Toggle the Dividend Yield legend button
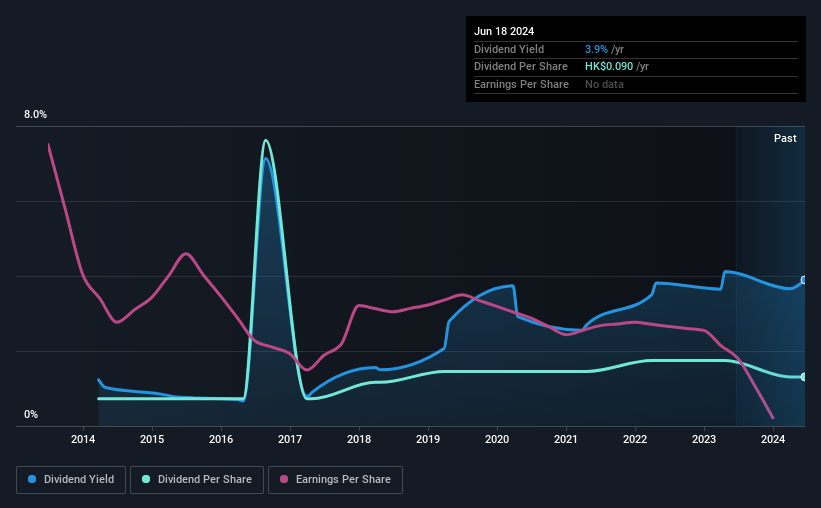This screenshot has width=821, height=508. point(71,480)
